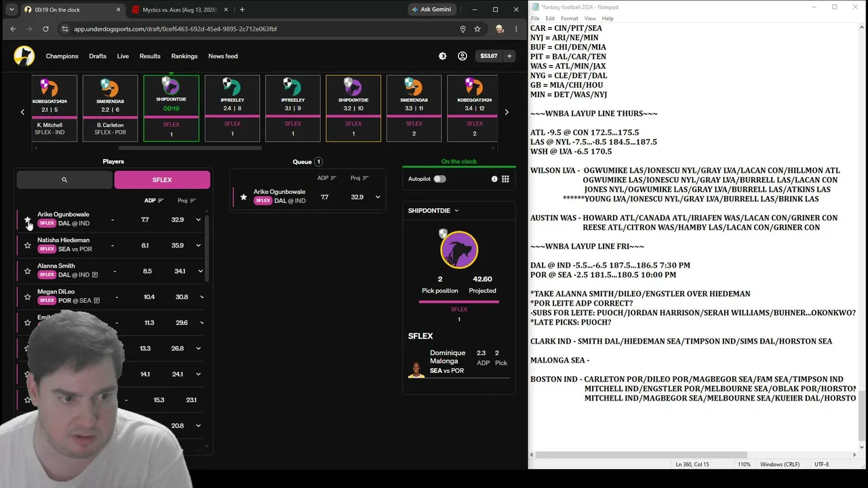Open Notepad File menu
This screenshot has height=488, width=868.
(x=535, y=18)
